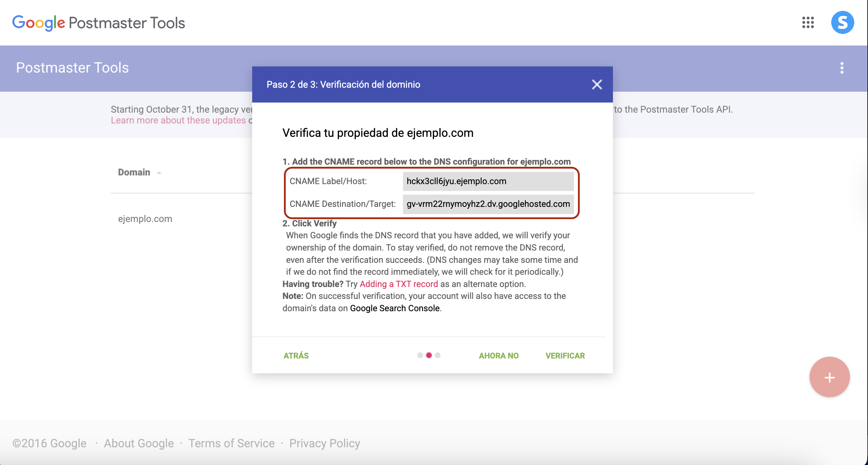Click the AHORA NO button
Screen dimensions: 868x465
[499, 356]
